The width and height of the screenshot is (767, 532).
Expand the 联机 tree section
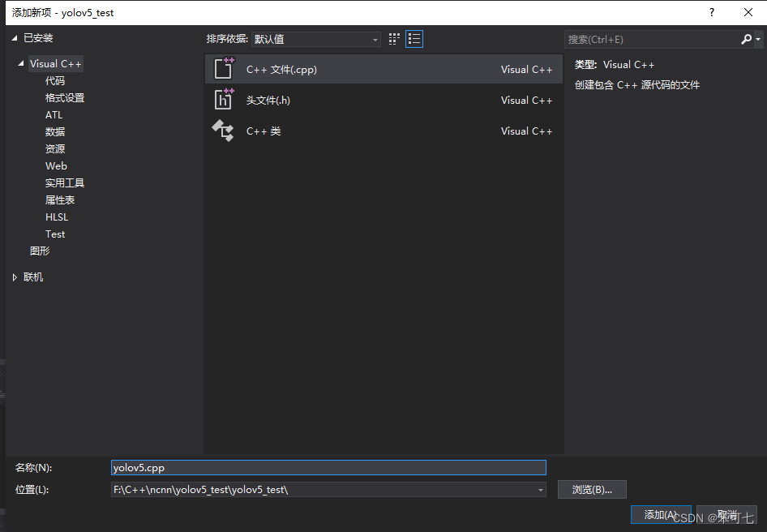click(15, 277)
